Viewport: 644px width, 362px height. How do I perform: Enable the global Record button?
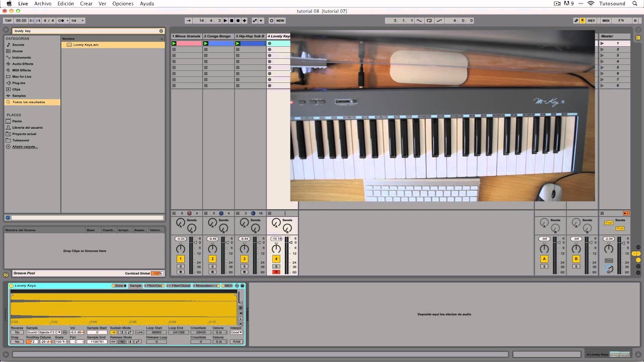point(238,21)
